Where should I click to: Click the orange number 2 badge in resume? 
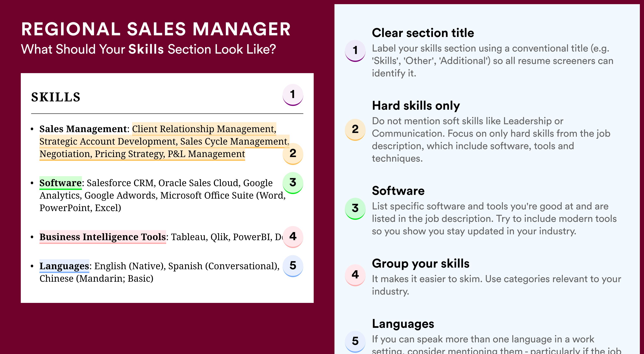pyautogui.click(x=293, y=154)
